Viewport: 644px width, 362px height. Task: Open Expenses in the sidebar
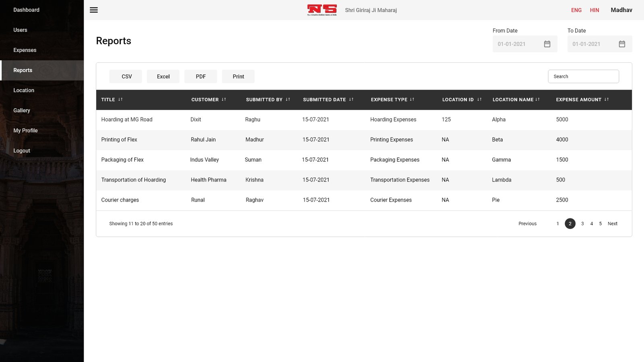pos(25,50)
